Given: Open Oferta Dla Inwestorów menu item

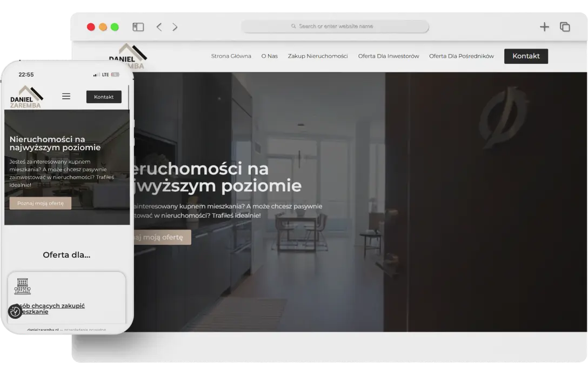Looking at the screenshot, I should [x=388, y=56].
